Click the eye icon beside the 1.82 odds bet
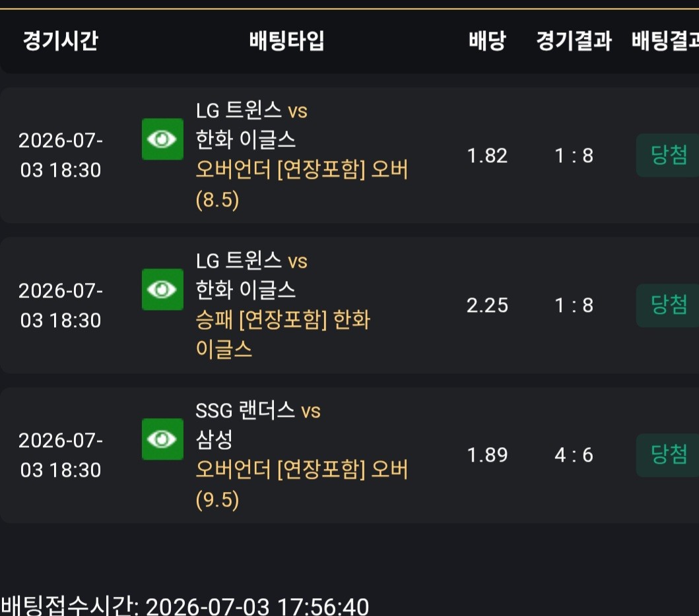 coord(162,139)
